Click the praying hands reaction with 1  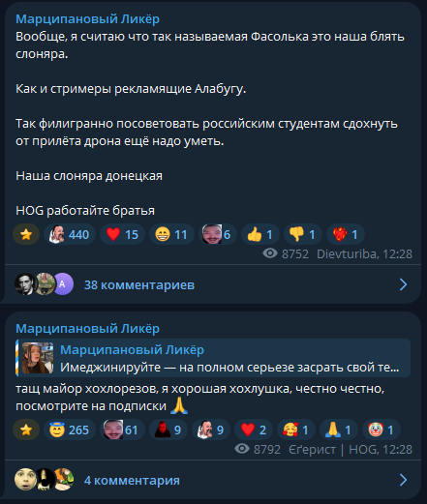pyautogui.click(x=339, y=430)
